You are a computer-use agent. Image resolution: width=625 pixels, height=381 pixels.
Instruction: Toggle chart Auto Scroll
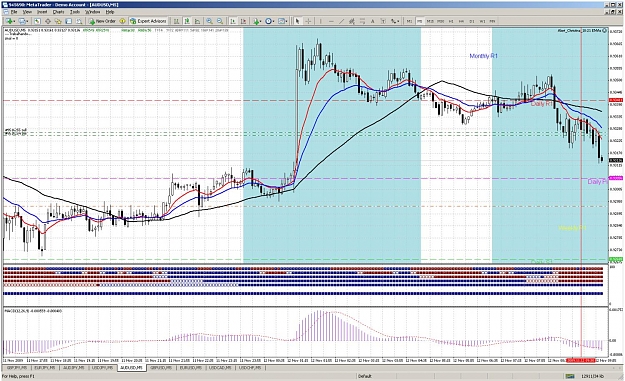[232, 21]
